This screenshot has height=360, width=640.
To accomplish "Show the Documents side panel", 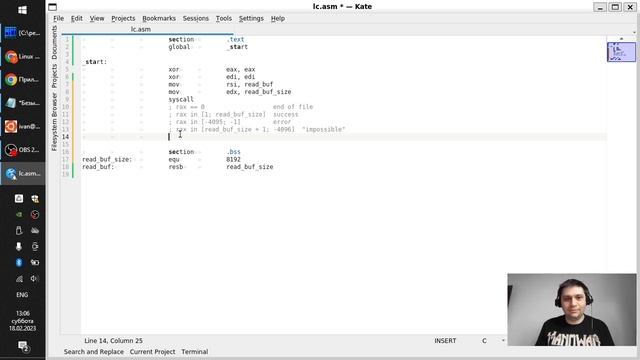I will [x=55, y=42].
